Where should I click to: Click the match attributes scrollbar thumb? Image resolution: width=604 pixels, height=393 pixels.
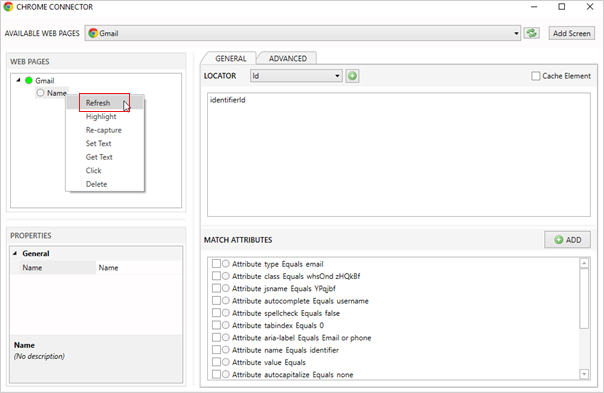click(x=584, y=299)
